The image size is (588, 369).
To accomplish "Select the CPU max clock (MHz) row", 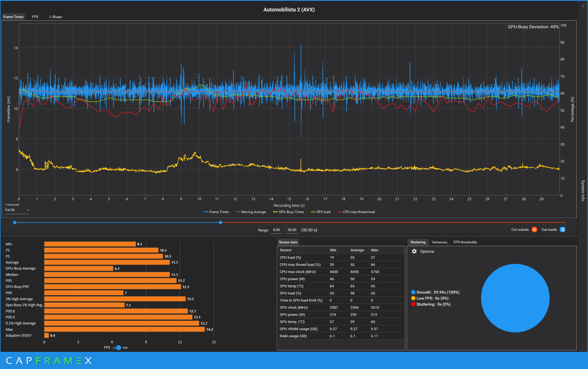I will click(x=341, y=272).
